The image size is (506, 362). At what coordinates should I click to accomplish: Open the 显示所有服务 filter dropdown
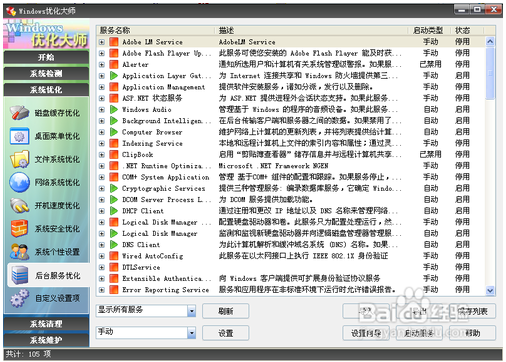pyautogui.click(x=191, y=311)
